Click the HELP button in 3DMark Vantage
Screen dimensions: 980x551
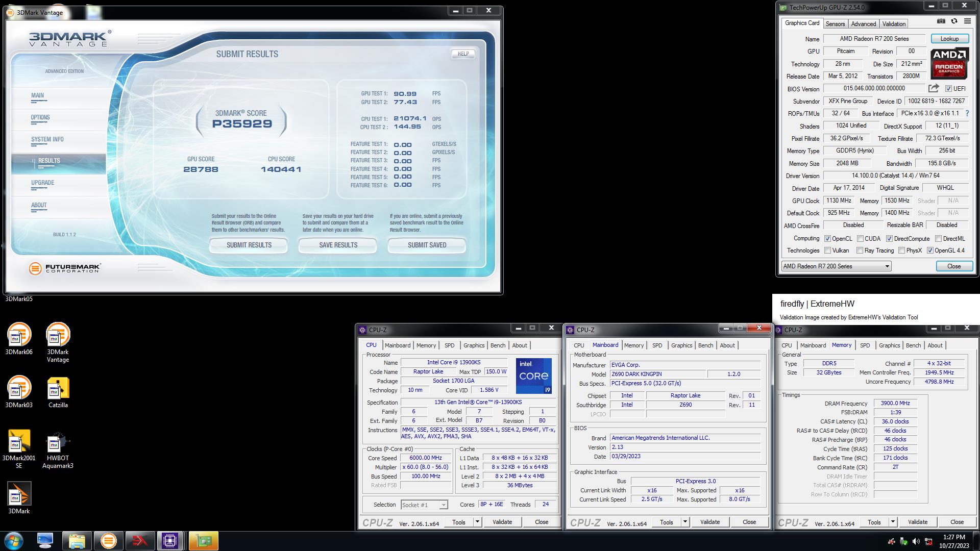point(463,54)
